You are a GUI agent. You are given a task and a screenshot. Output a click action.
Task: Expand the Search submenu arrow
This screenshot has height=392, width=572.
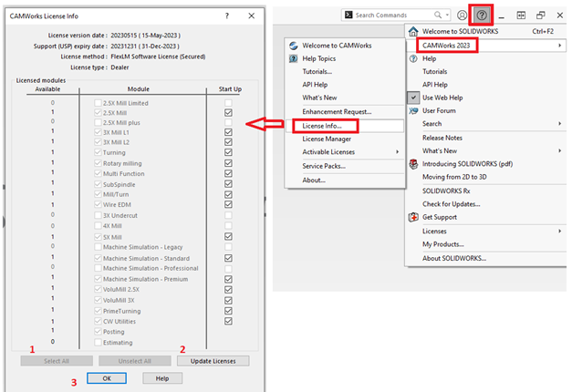coord(559,124)
